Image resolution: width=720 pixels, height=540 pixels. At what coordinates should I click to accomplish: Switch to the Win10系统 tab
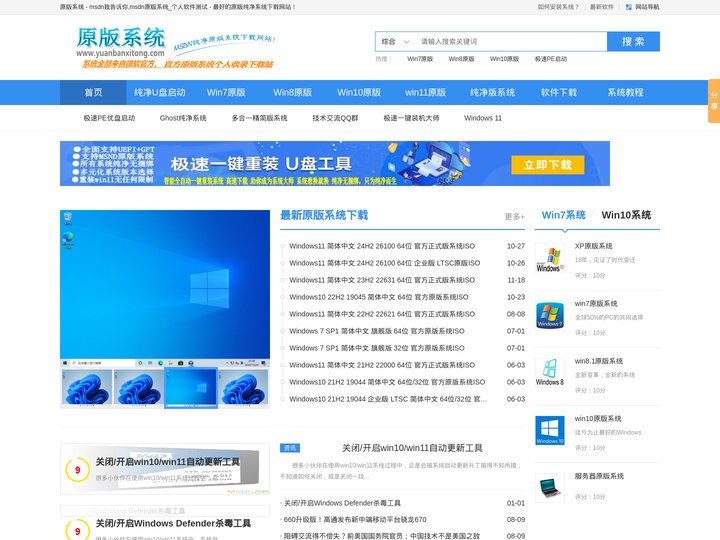(626, 215)
